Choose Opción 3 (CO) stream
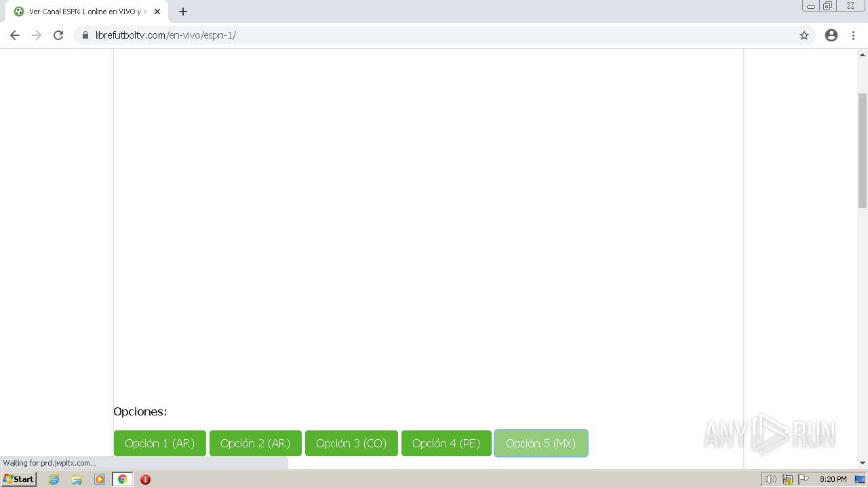Screen dimensions: 868x488 click(351, 443)
